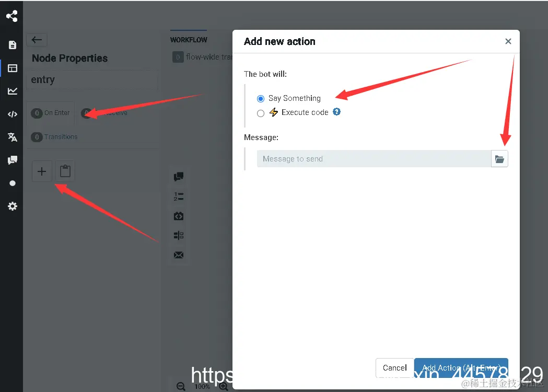Click the Message to send field
The image size is (548, 392).
click(374, 159)
